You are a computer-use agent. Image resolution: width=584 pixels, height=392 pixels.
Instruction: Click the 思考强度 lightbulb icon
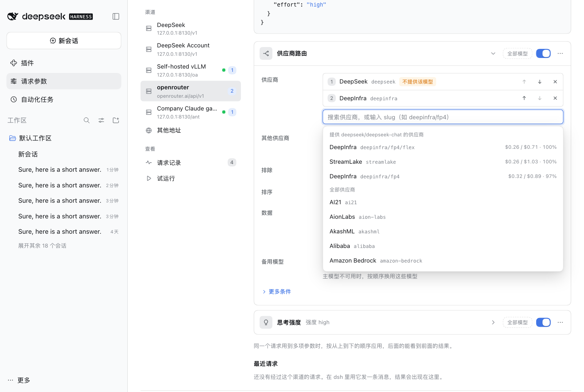click(266, 322)
